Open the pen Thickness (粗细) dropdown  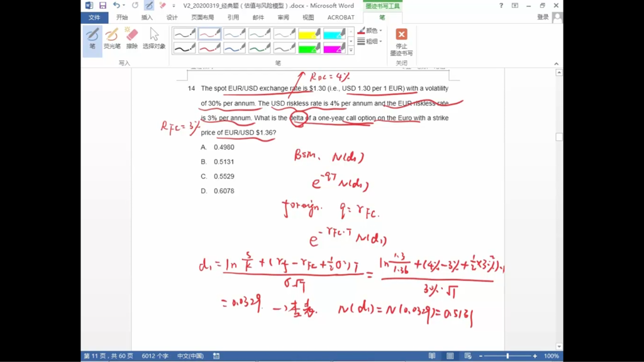click(370, 41)
